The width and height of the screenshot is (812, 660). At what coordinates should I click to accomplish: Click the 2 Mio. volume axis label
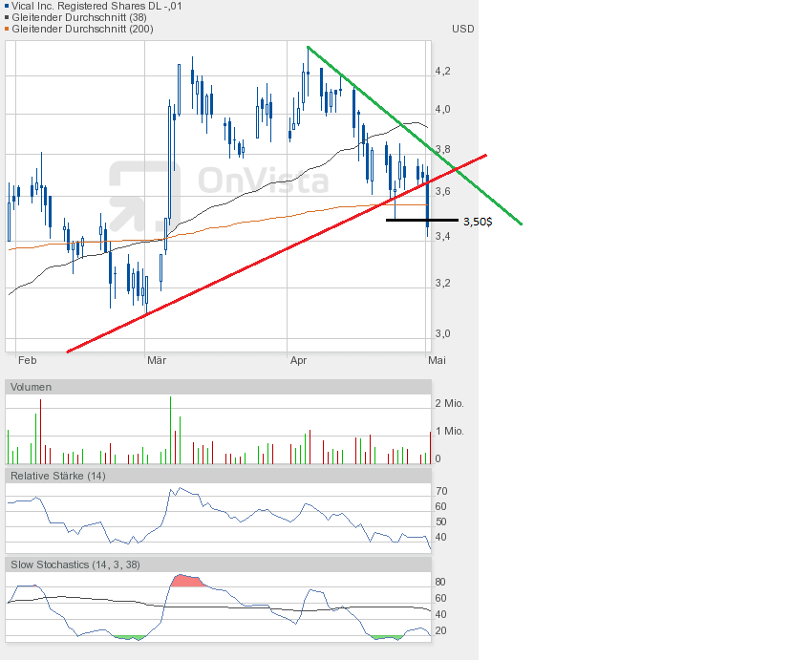pyautogui.click(x=449, y=403)
